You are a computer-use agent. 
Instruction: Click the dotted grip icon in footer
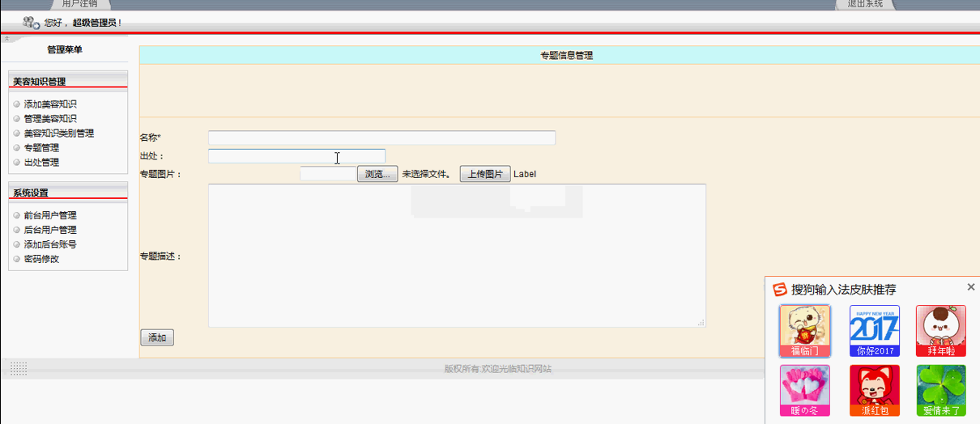(19, 369)
